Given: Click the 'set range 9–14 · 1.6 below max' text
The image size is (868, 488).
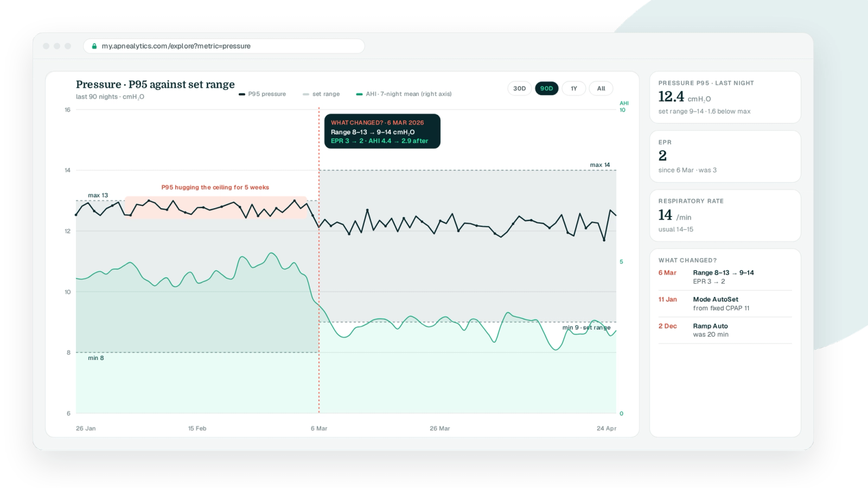Looking at the screenshot, I should tap(704, 111).
